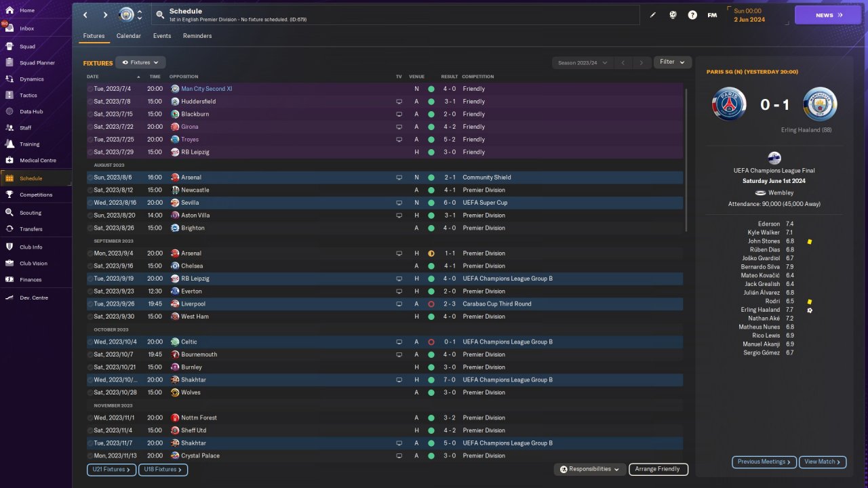The image size is (868, 488).
Task: Click the Arrange Friendly button
Action: (658, 469)
